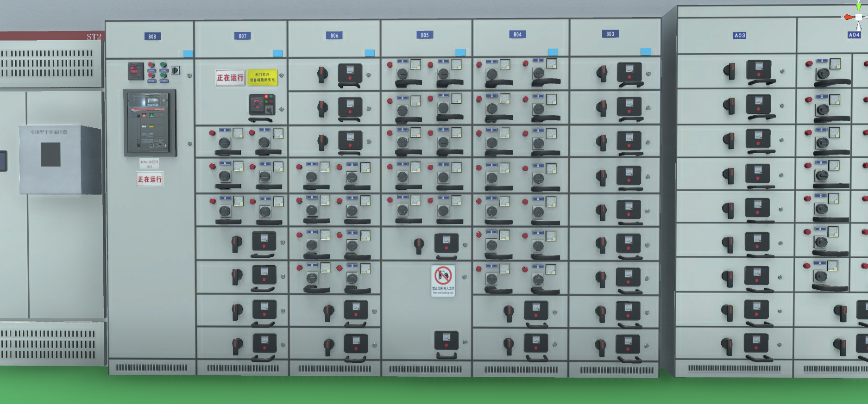Screen dimensions: 868x404
Task: Select the ammeter module in B06 top drawer
Action: tap(350, 73)
